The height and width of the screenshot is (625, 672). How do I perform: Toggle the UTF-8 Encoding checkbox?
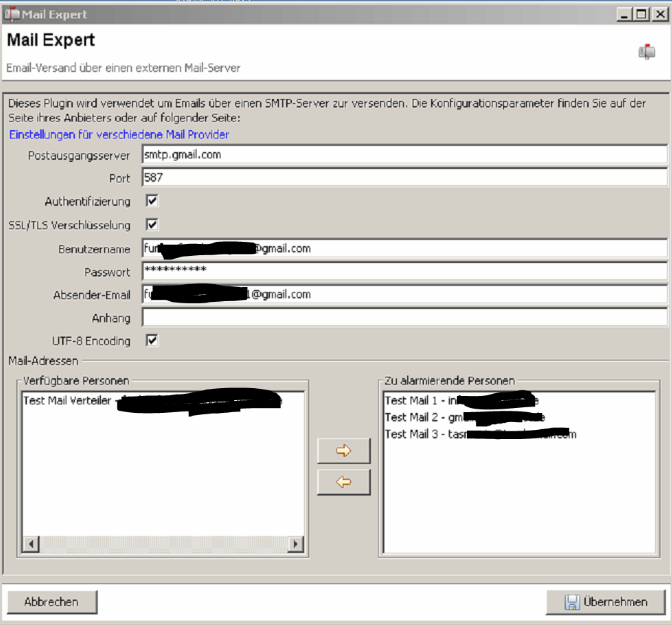click(x=152, y=341)
